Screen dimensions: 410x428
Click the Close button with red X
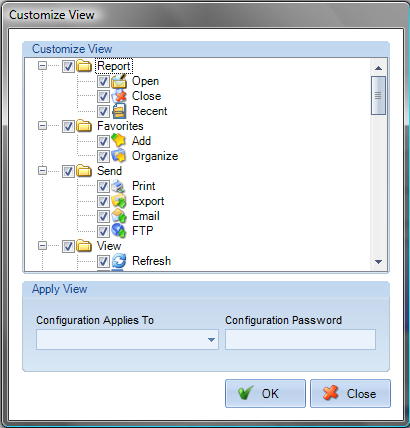(350, 393)
